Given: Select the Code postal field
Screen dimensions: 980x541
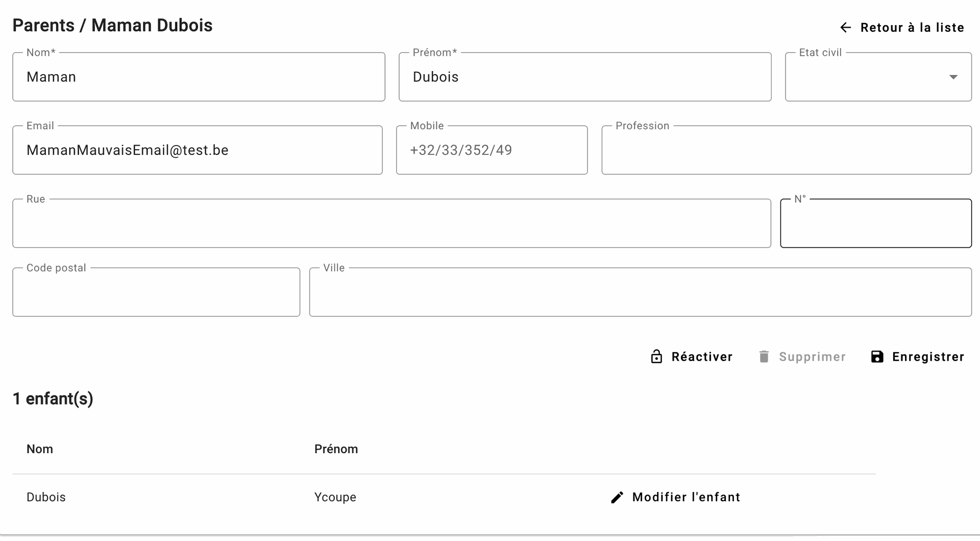Looking at the screenshot, I should coord(156,292).
